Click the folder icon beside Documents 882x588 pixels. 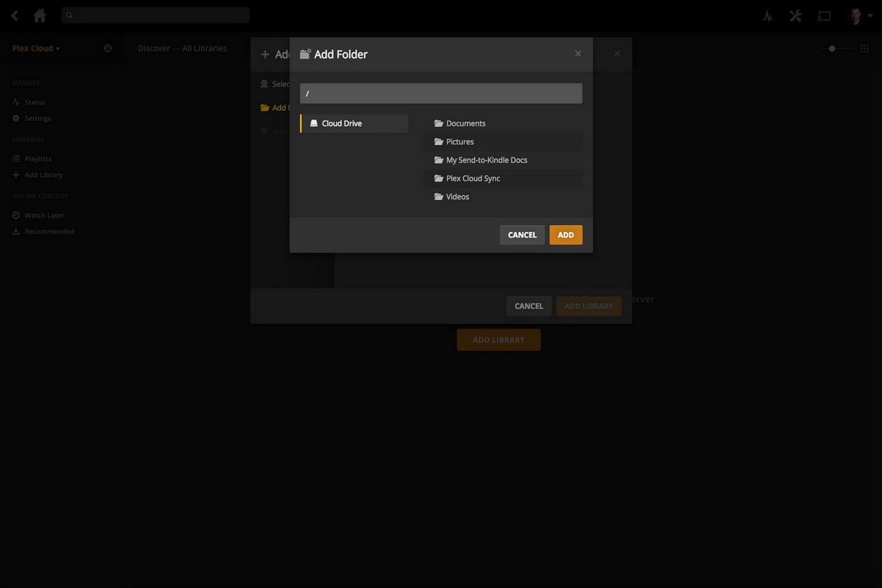438,123
